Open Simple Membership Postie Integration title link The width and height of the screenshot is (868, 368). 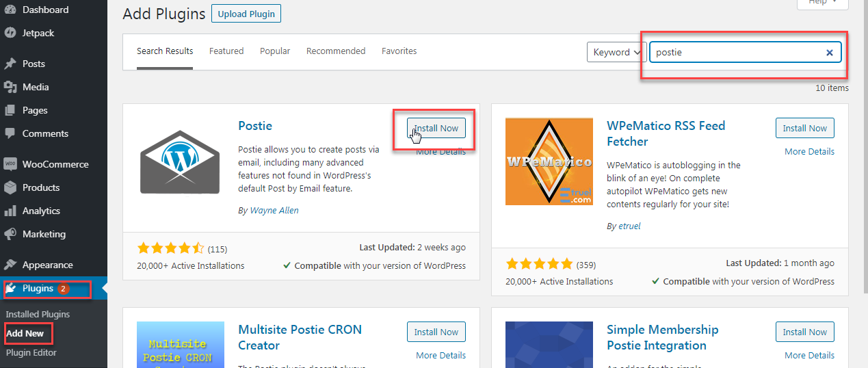point(663,337)
